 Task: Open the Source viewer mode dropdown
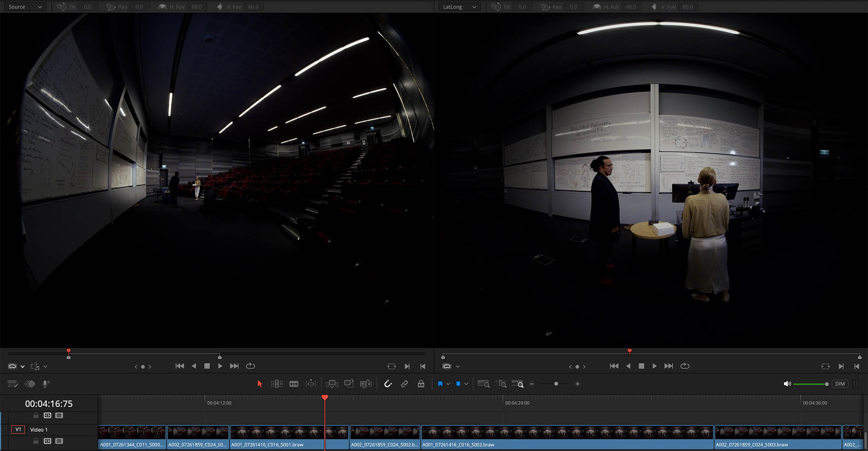click(x=25, y=7)
